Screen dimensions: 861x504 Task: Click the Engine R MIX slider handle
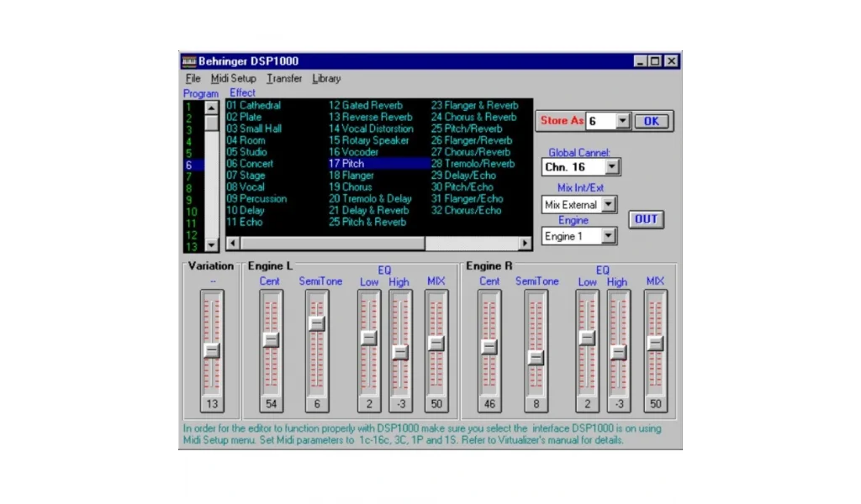point(656,343)
